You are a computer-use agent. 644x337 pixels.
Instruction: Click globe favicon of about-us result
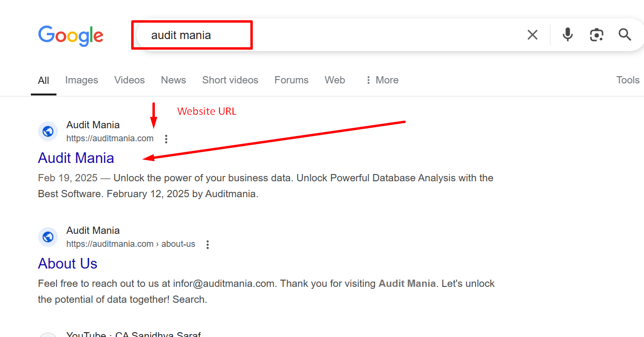click(x=48, y=237)
